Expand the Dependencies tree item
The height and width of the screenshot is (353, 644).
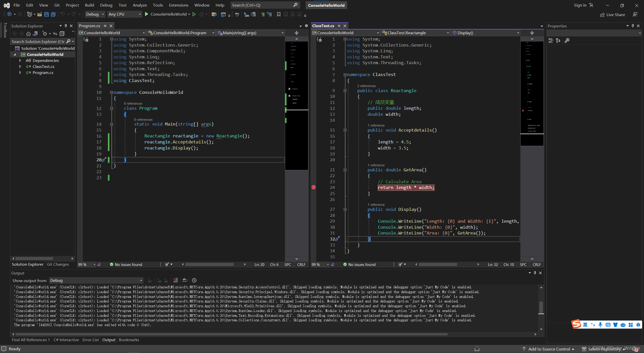click(x=19, y=60)
